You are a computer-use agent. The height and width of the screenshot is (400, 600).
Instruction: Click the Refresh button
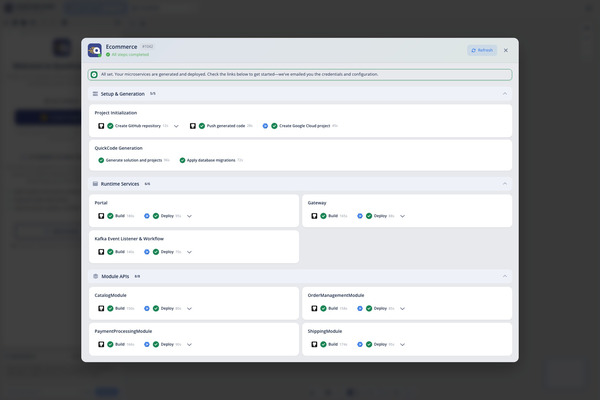[482, 50]
